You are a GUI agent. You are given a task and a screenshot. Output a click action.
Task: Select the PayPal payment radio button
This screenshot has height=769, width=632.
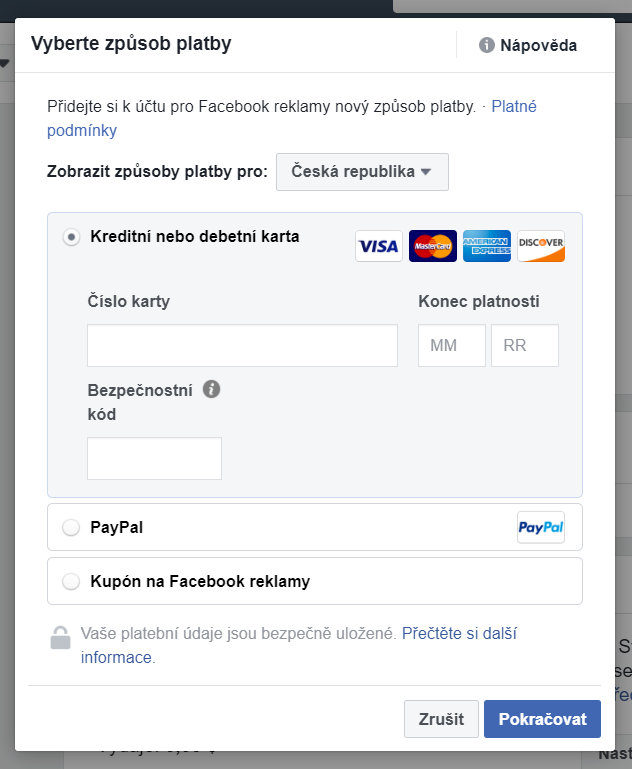[71, 528]
